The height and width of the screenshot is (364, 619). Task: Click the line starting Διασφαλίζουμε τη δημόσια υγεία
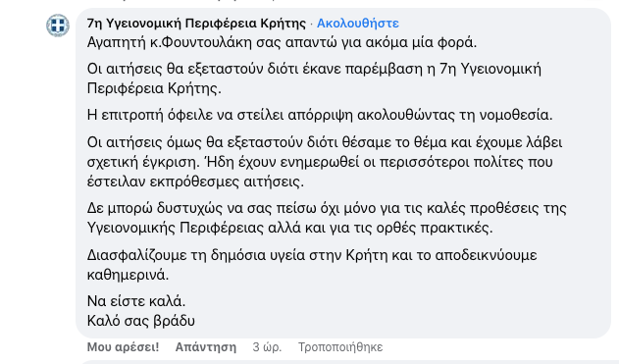[312, 255]
